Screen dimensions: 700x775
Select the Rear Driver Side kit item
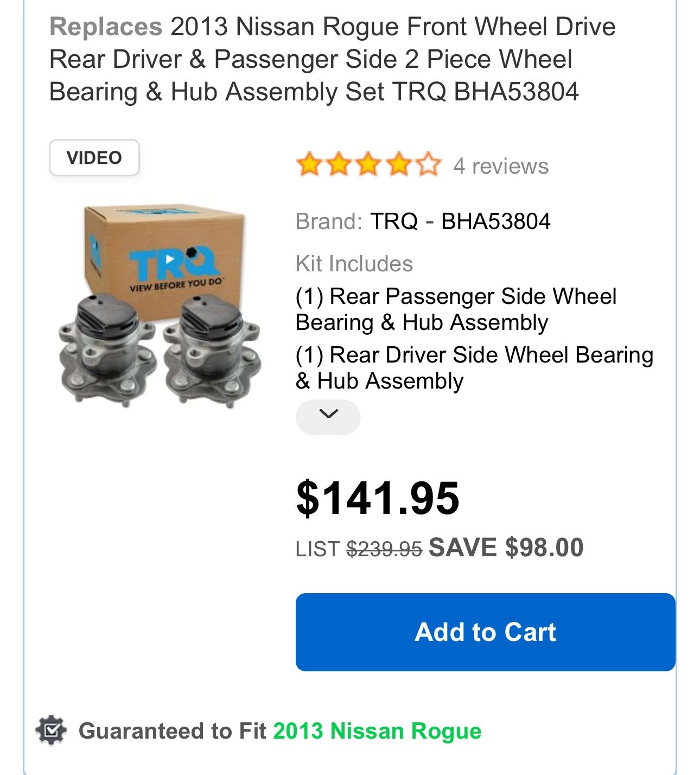[x=473, y=368]
